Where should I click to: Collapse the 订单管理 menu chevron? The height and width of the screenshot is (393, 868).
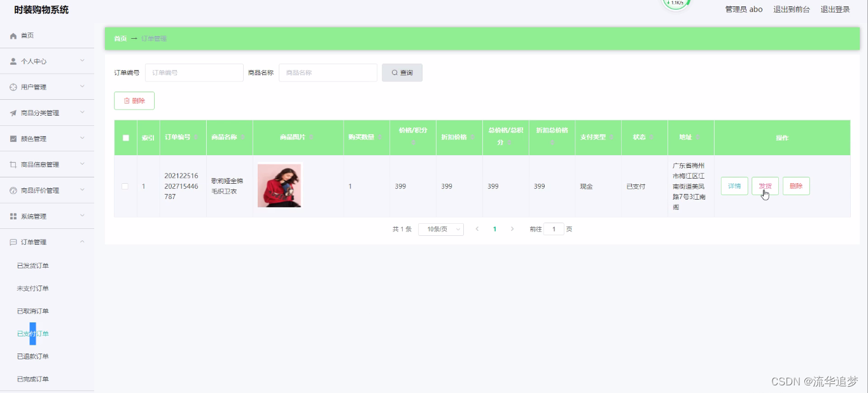[82, 242]
